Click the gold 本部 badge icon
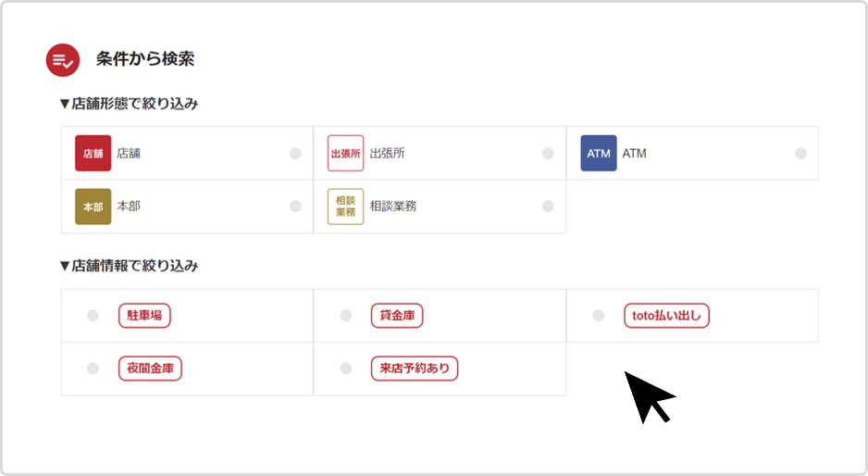The image size is (868, 476). click(x=93, y=207)
